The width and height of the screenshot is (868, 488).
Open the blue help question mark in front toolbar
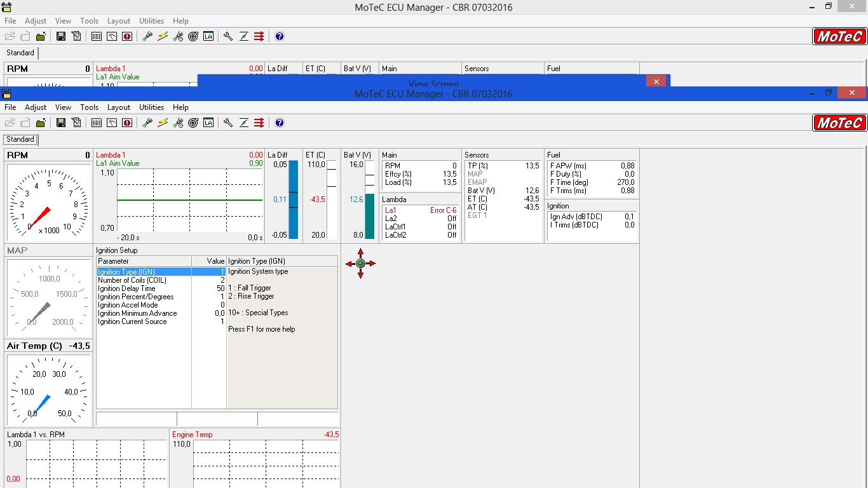[x=280, y=123]
